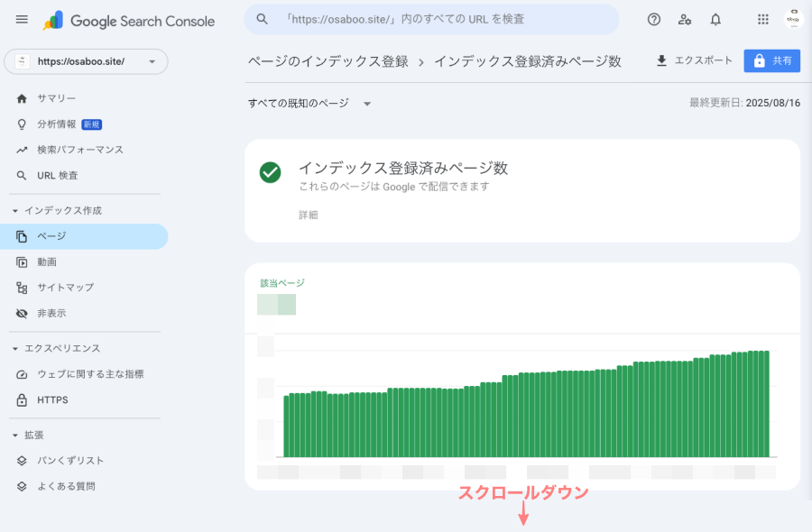Click the padlock icon beside HTTPS
This screenshot has height=532, width=812.
point(22,400)
